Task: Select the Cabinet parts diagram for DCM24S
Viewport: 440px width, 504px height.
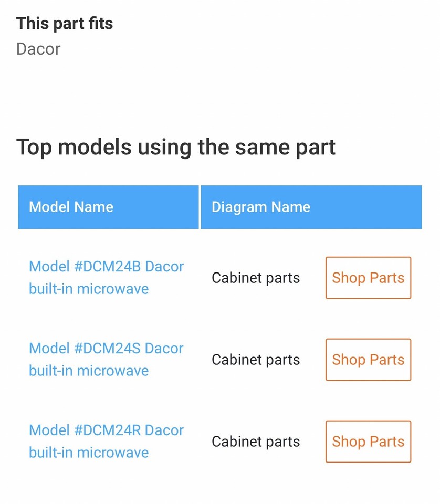Action: pos(255,360)
